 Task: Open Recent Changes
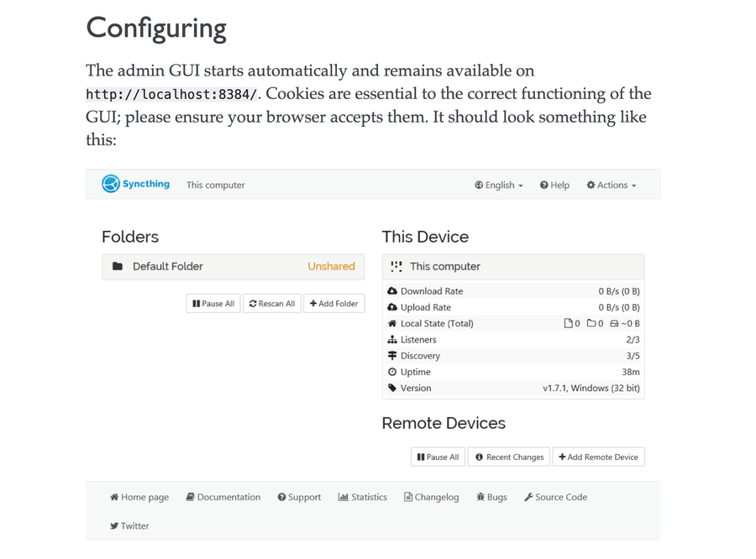pos(510,457)
